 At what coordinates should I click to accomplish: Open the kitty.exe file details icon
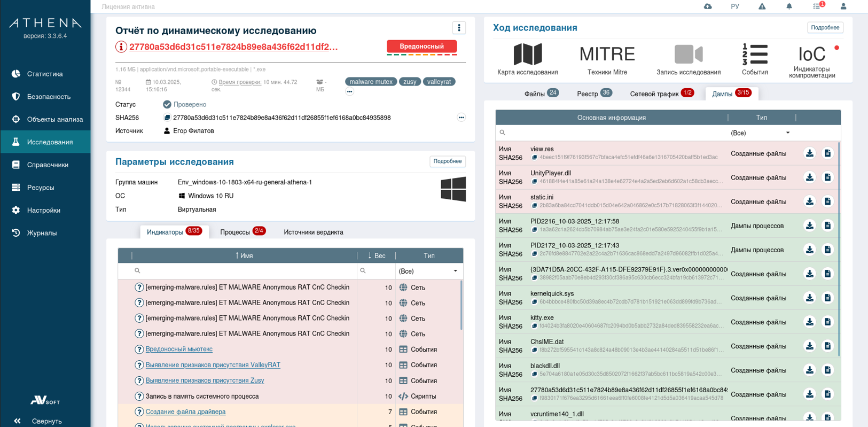pos(827,322)
